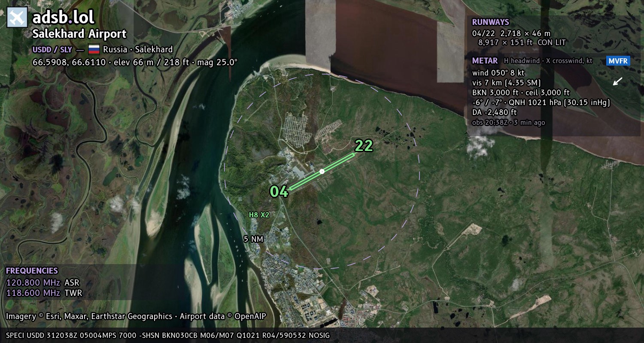Click the Salekhard Airport heading

[x=79, y=34]
